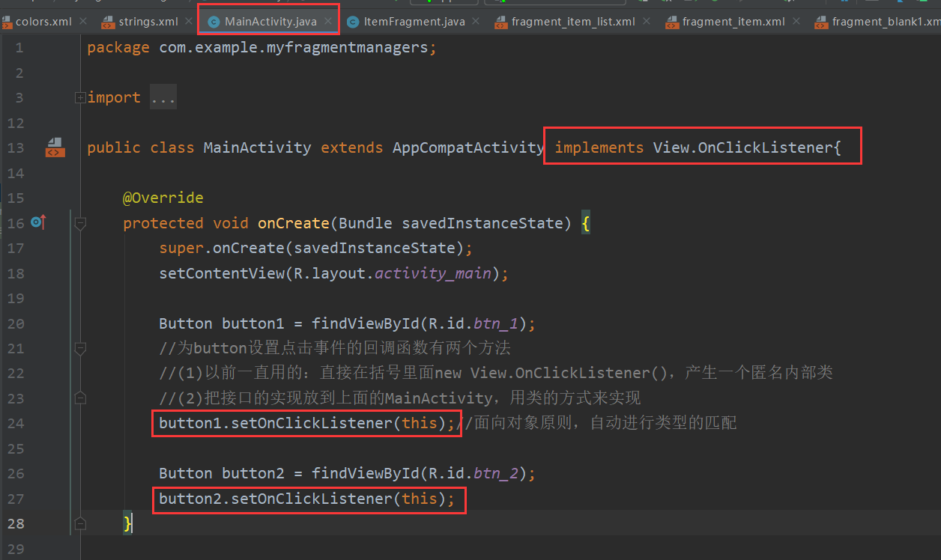Click line number 28 in the gutter
Screen dimensions: 941x560
[x=15, y=523]
